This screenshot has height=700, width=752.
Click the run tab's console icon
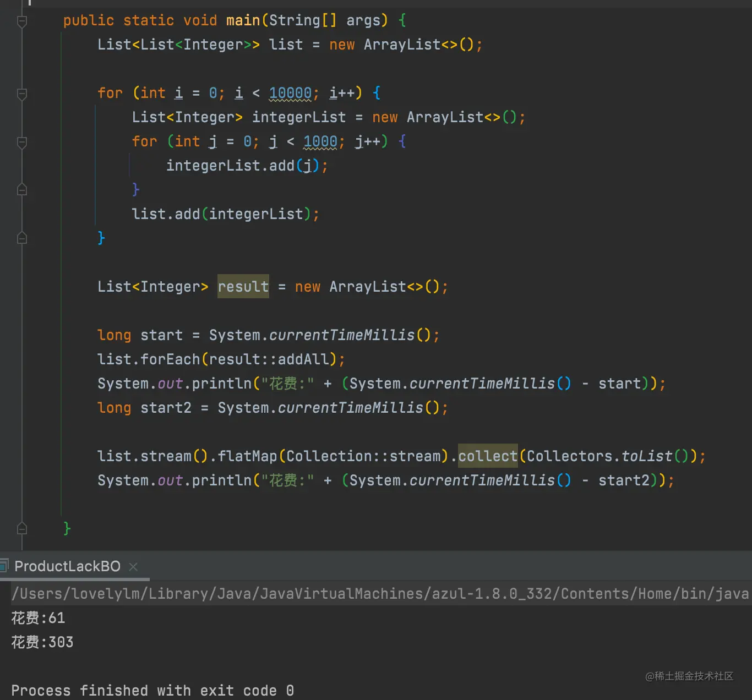pyautogui.click(x=4, y=565)
